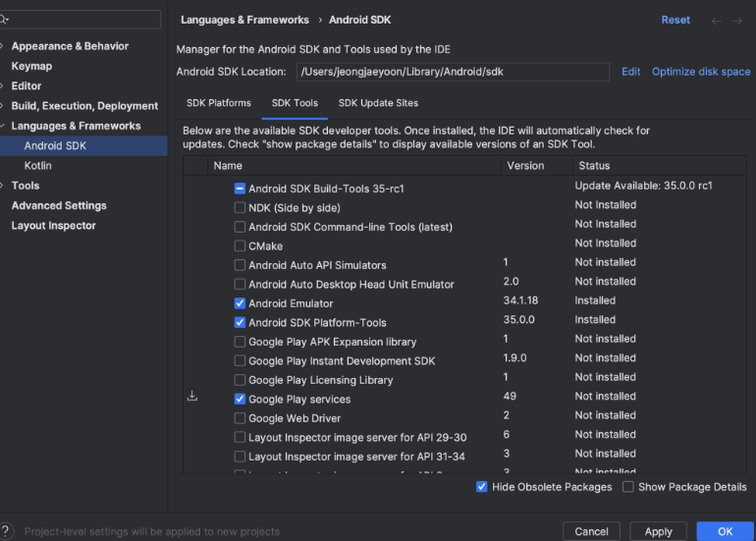Click Installed status of Android Emulator
This screenshot has width=756, height=541.
coord(595,300)
